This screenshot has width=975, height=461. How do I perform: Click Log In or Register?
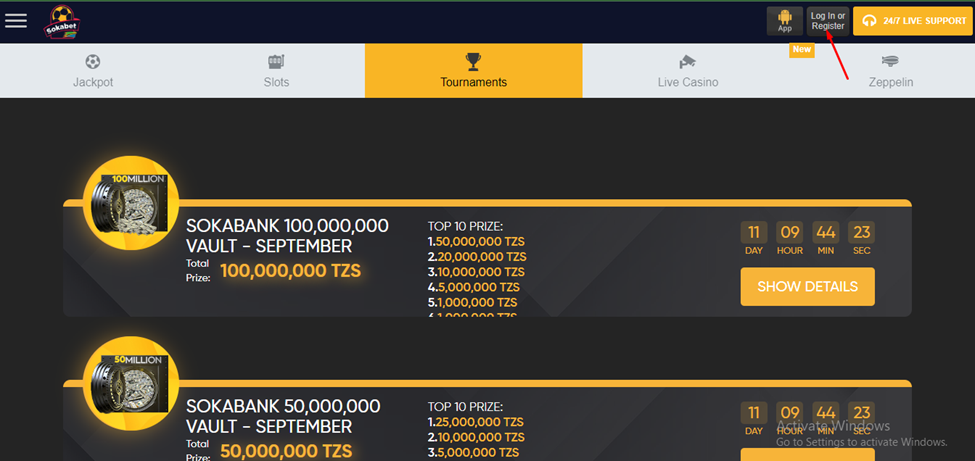(828, 21)
